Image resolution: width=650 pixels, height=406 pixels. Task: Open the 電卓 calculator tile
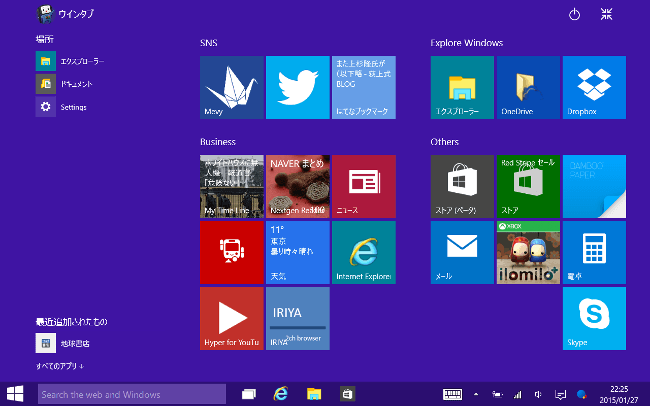[594, 253]
